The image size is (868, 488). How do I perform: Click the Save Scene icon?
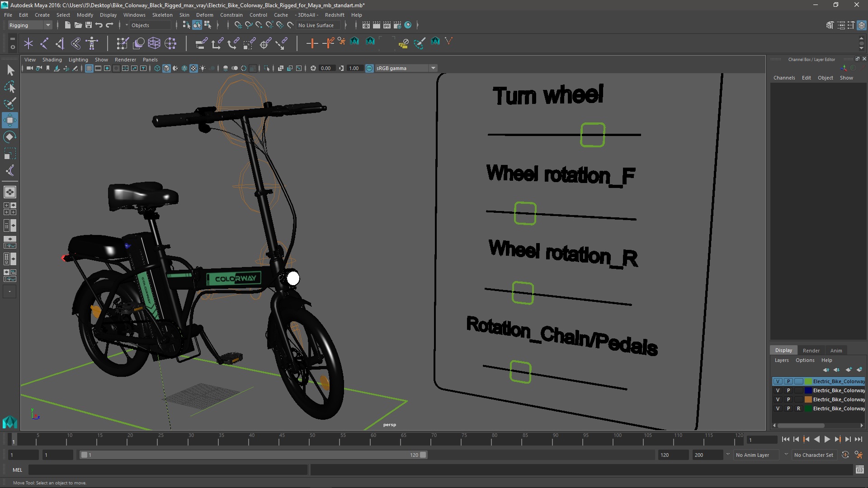click(x=88, y=25)
